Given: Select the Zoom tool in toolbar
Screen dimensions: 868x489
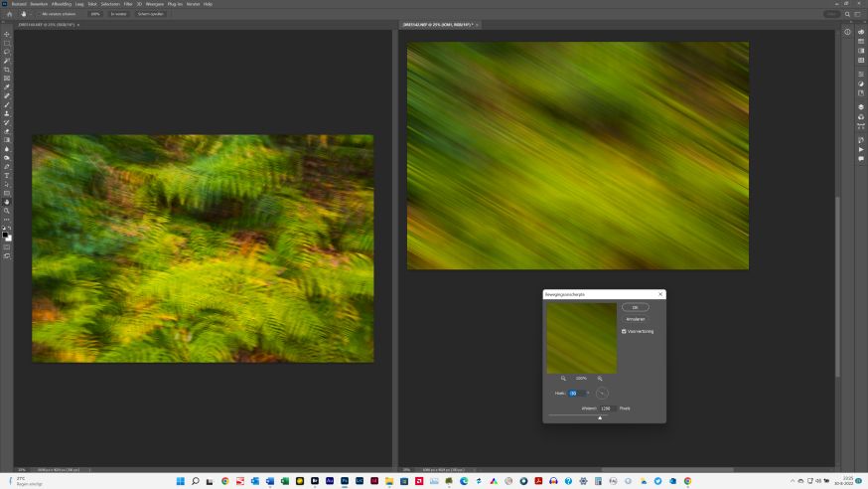Looking at the screenshot, I should (7, 211).
